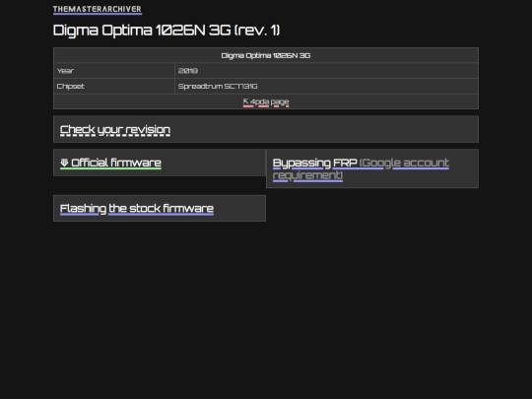Image resolution: width=532 pixels, height=399 pixels.
Task: Click the table header Digma Optima 1026N 3G
Action: 266,55
